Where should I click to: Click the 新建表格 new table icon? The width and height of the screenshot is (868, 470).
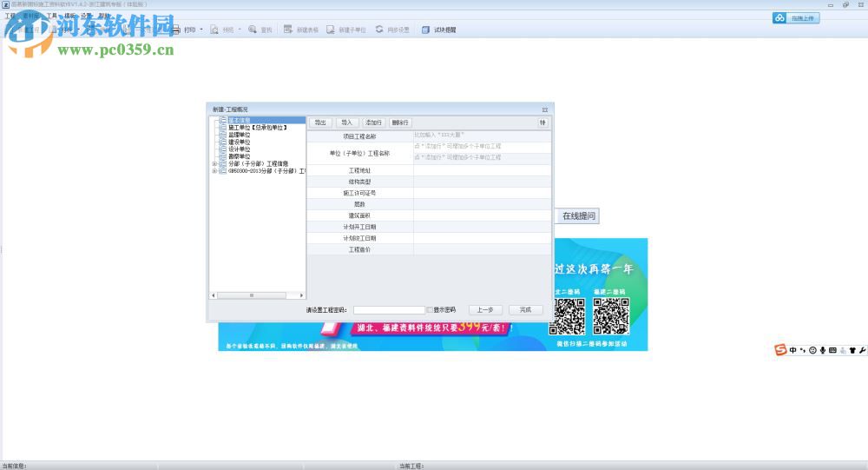288,30
